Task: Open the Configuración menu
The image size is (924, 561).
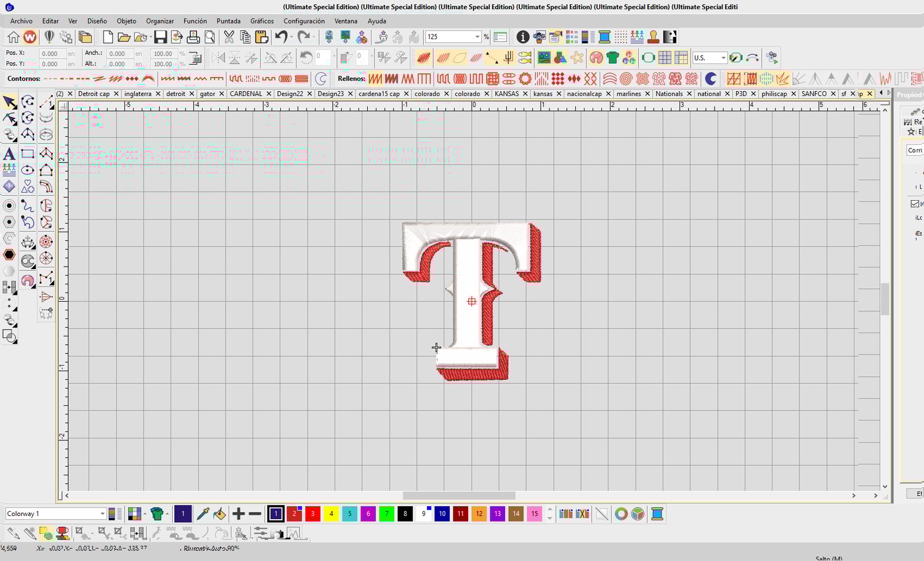Action: [304, 21]
